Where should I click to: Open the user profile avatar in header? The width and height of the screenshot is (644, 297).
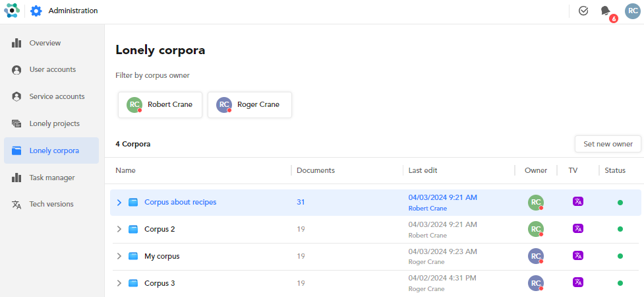[632, 11]
